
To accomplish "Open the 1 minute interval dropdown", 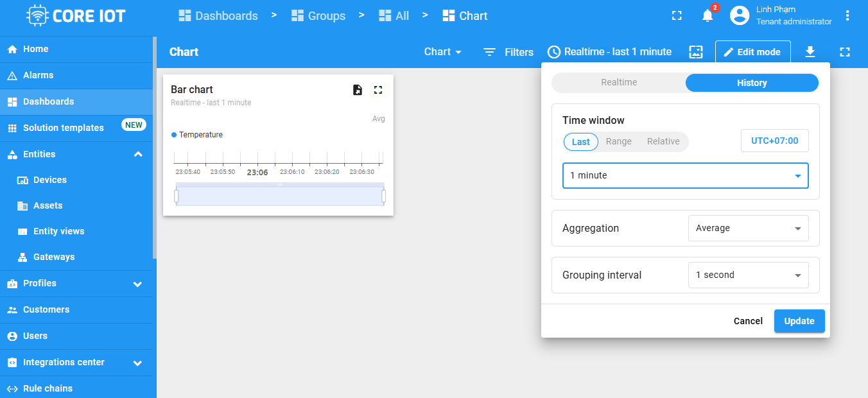I will point(685,175).
